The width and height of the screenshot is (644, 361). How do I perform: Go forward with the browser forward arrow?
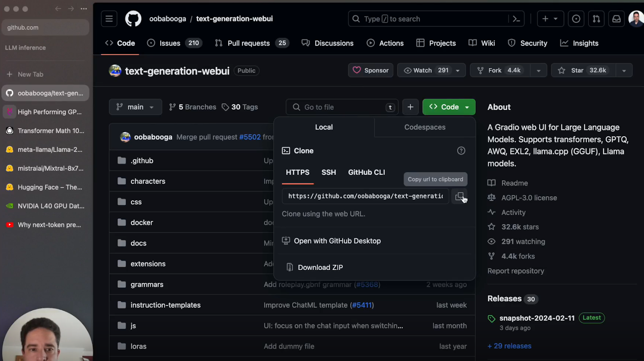[x=71, y=9]
